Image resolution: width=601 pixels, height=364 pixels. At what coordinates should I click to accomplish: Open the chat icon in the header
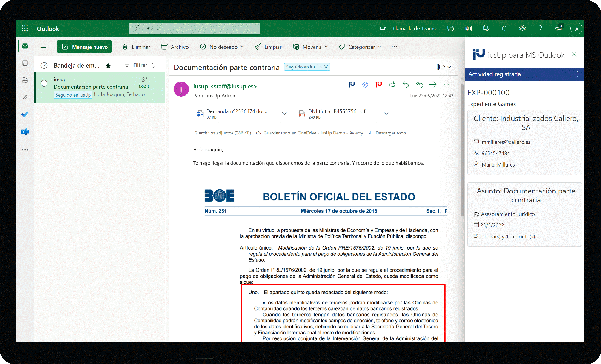pyautogui.click(x=450, y=28)
